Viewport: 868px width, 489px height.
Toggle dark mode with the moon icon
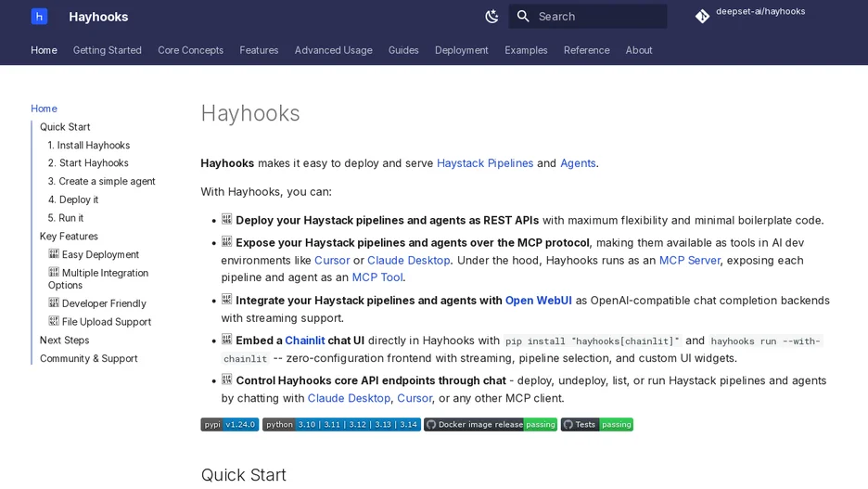click(491, 17)
